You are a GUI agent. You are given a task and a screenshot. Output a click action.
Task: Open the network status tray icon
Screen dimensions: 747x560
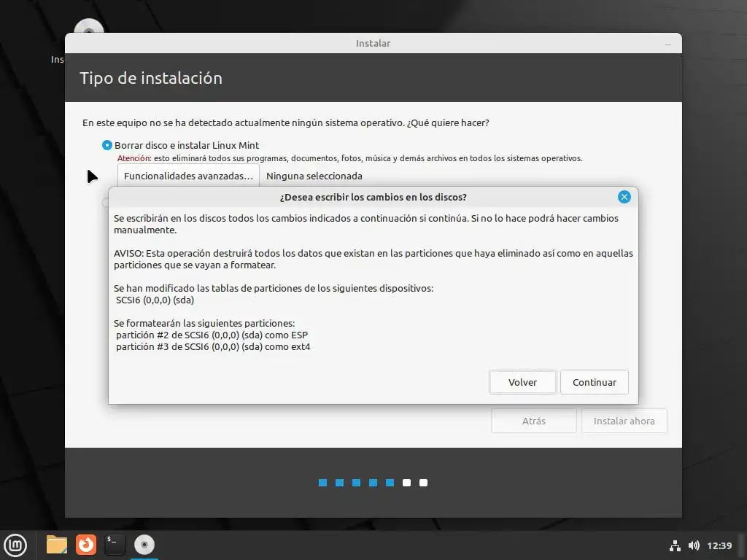[x=675, y=545]
